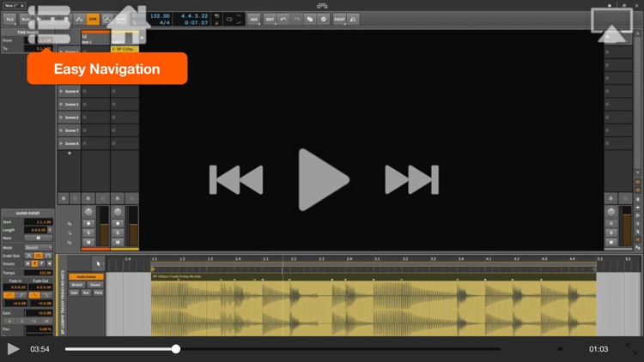Open the EDIT menu
Image resolution: width=644 pixels, height=362 pixels.
[x=270, y=19]
